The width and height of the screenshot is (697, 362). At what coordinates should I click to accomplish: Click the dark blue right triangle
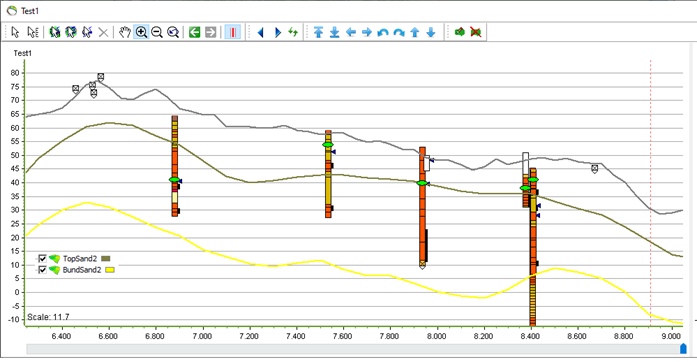click(x=277, y=32)
